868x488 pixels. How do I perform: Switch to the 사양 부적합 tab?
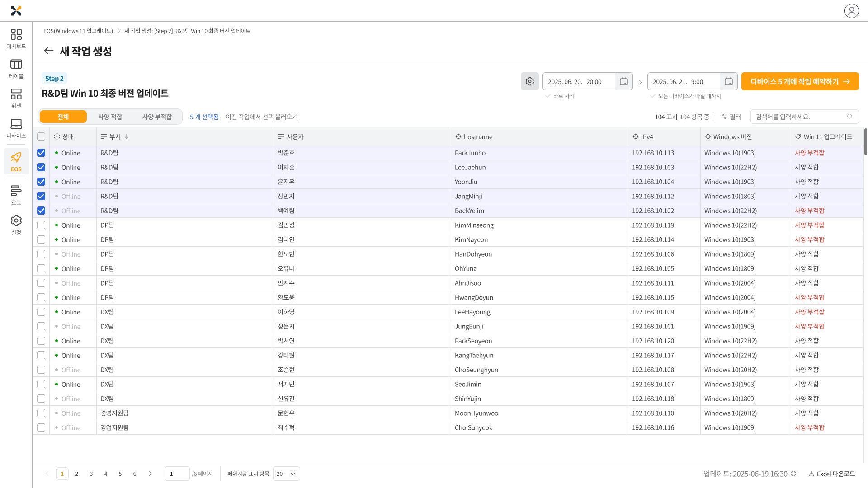coord(157,117)
